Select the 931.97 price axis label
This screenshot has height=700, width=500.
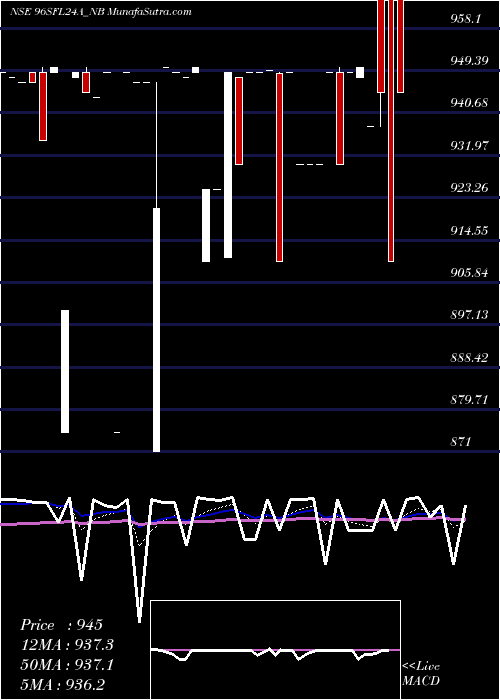pyautogui.click(x=469, y=146)
